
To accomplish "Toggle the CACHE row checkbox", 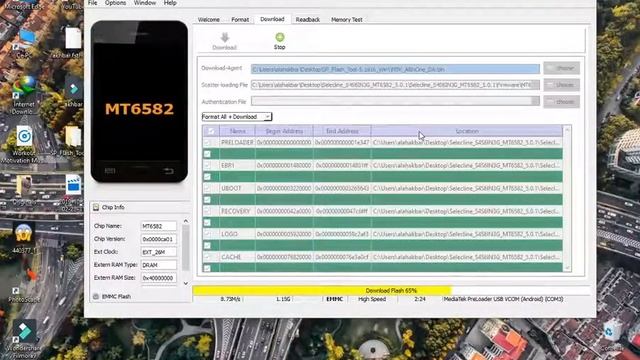I will [x=207, y=257].
